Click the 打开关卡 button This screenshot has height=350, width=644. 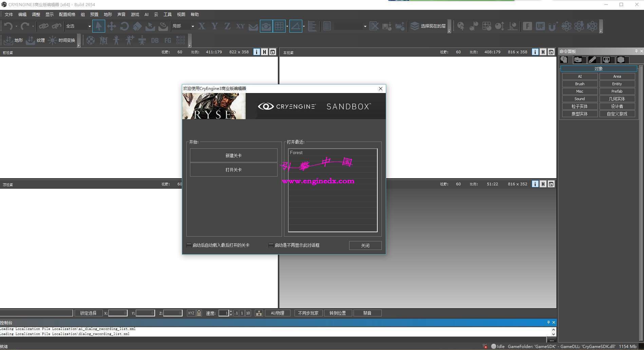point(234,170)
